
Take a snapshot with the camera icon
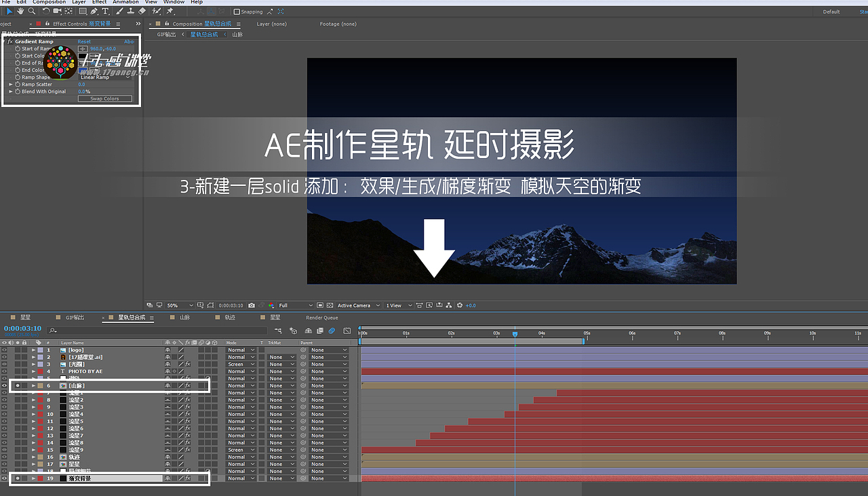pos(252,305)
